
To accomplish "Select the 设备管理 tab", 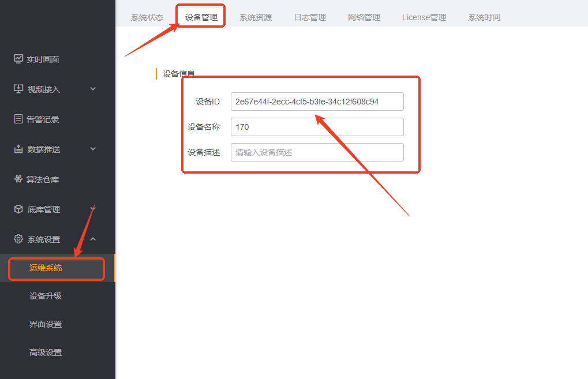I will [x=201, y=17].
